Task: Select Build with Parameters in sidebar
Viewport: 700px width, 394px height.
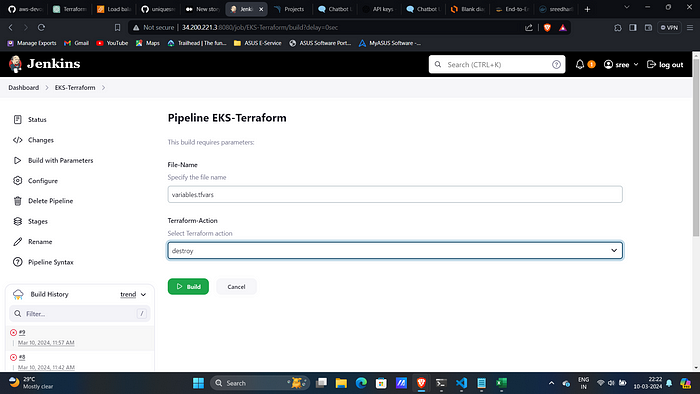Action: pos(53,161)
